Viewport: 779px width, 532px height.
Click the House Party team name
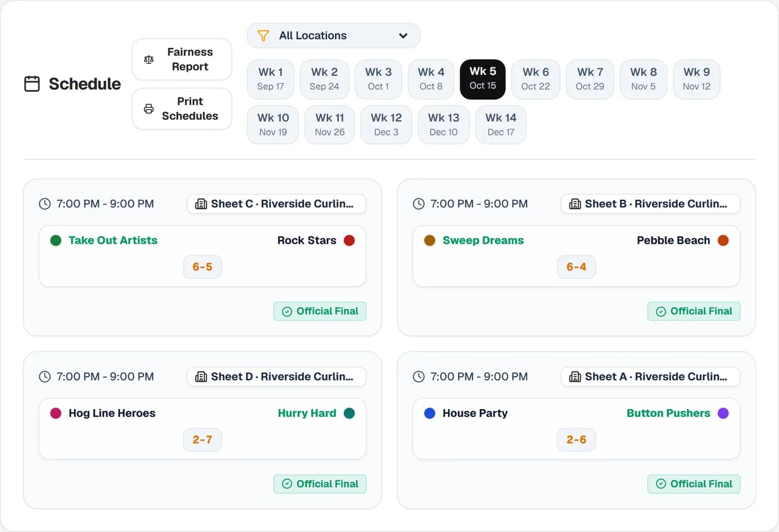pos(475,413)
